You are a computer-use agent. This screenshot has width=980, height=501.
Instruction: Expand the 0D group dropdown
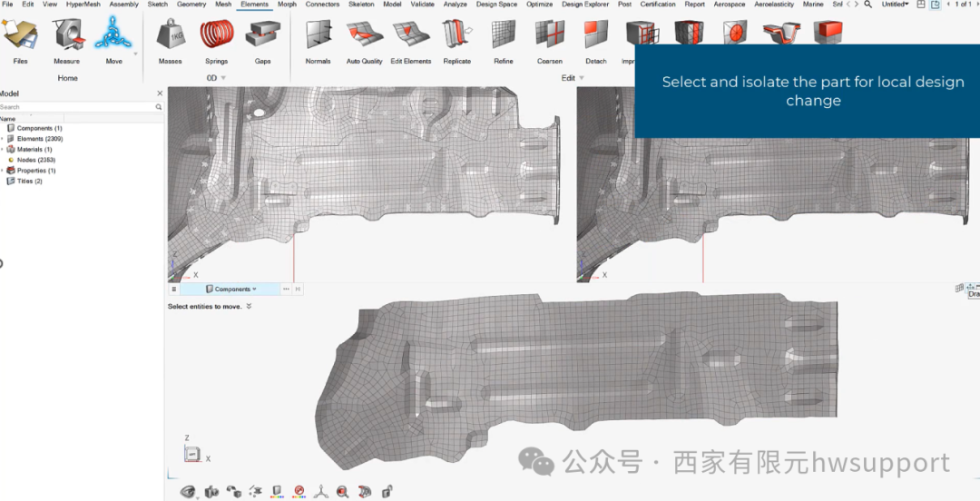(x=223, y=78)
